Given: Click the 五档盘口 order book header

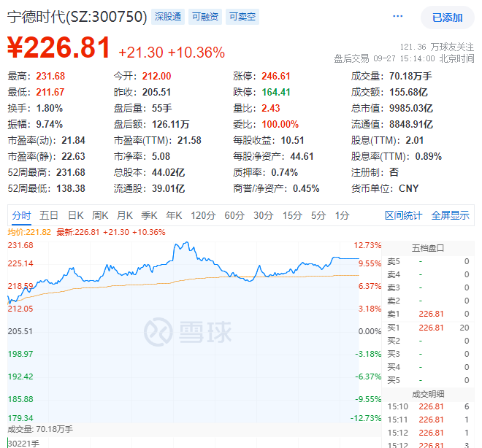Looking at the screenshot, I should pos(428,247).
